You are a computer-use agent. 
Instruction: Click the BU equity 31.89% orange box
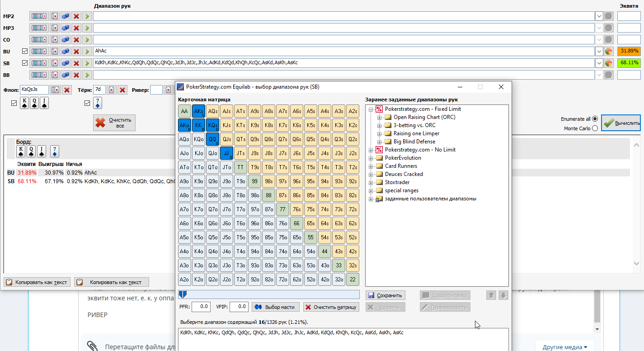pyautogui.click(x=630, y=51)
